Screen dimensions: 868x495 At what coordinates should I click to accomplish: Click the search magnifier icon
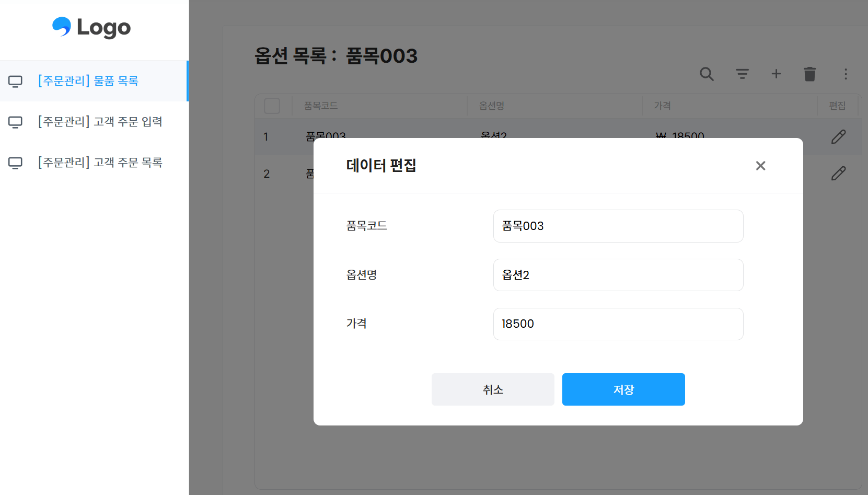[x=707, y=74]
